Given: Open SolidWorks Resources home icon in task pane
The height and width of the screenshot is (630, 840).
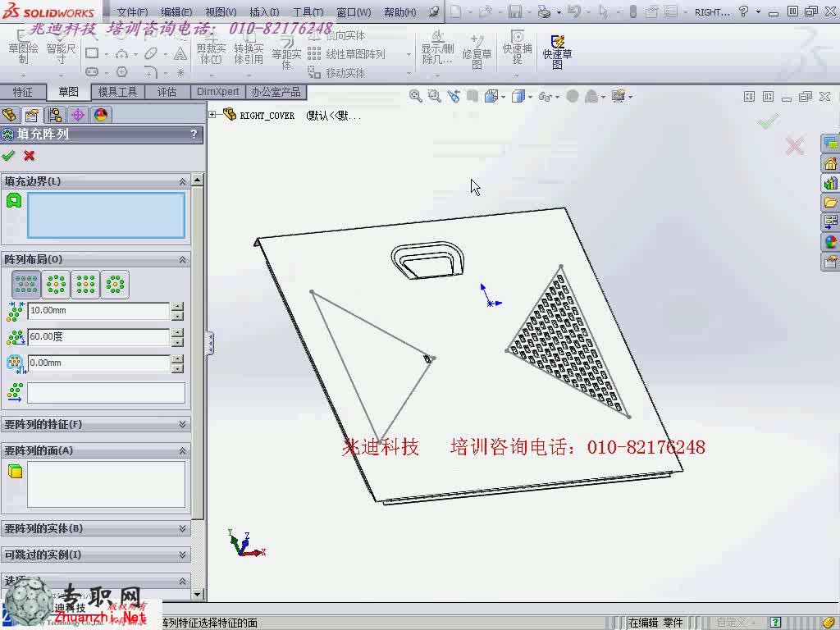Looking at the screenshot, I should coord(830,164).
